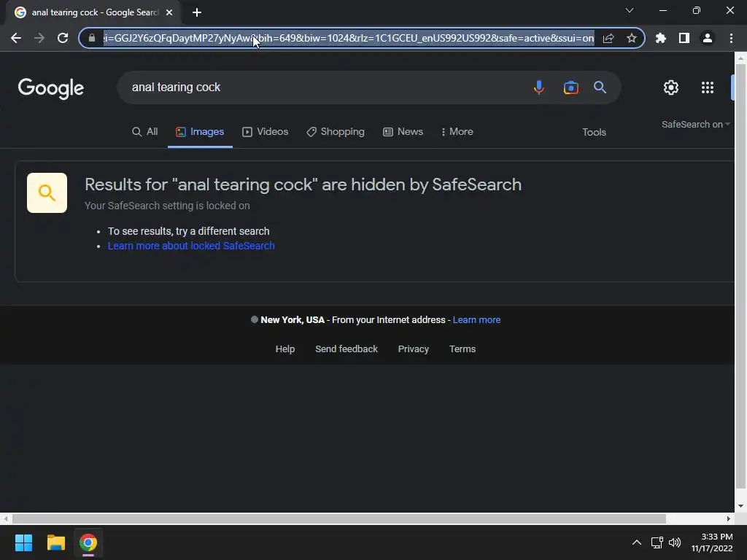The width and height of the screenshot is (747, 560).
Task: Open the taskbar clock and date
Action: 713,542
